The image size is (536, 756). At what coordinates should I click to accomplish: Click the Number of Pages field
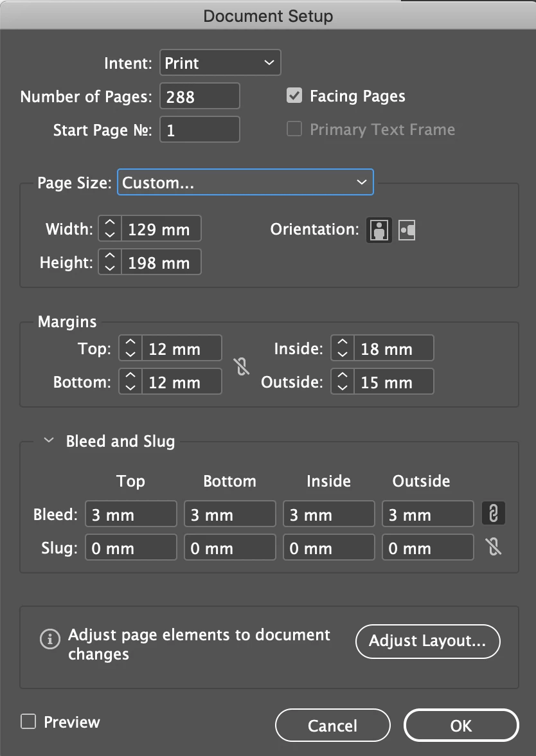click(x=199, y=96)
